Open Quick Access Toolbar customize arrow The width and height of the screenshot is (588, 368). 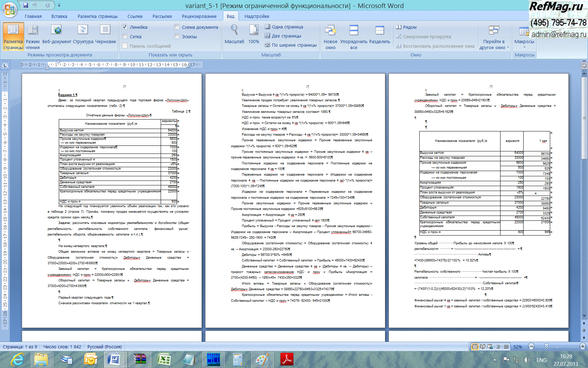click(x=59, y=5)
